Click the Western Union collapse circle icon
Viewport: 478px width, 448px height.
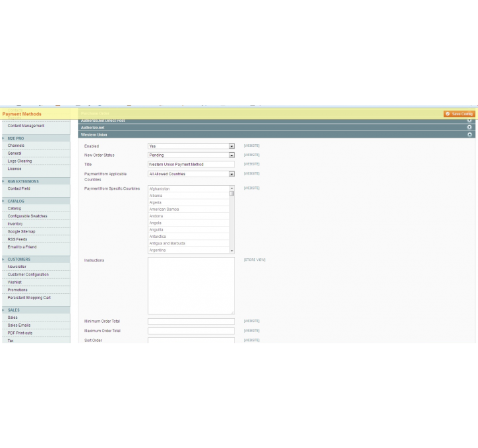coord(469,134)
